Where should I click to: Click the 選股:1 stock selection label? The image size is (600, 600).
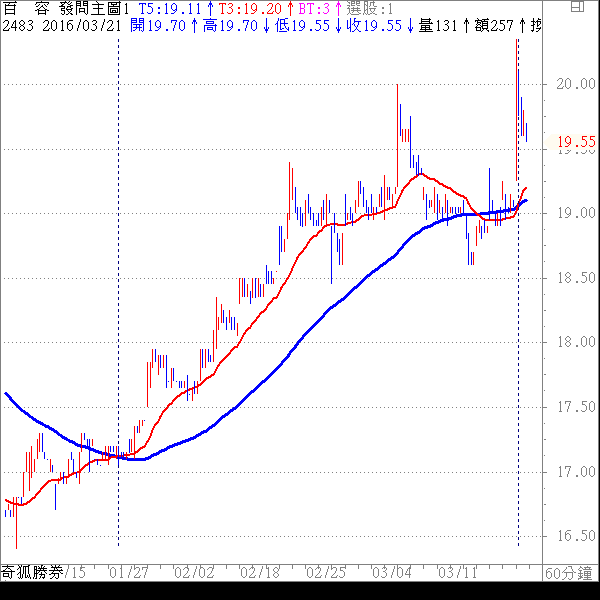point(370,8)
